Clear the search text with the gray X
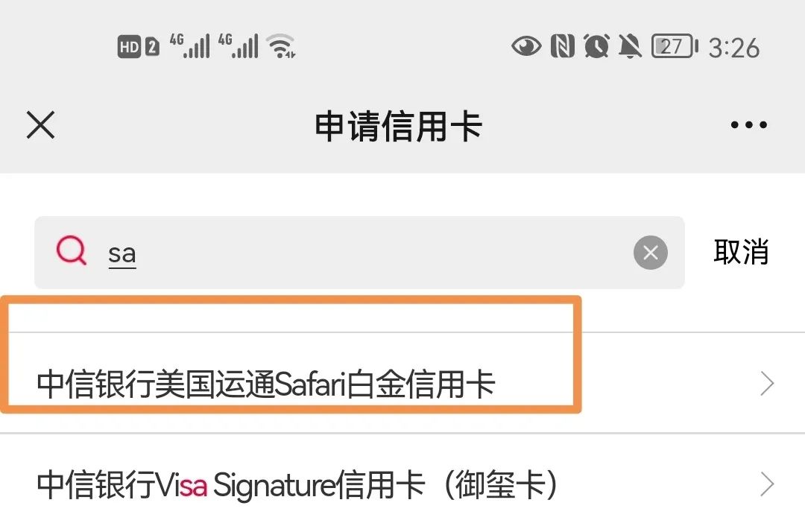This screenshot has height=532, width=805. pos(651,253)
